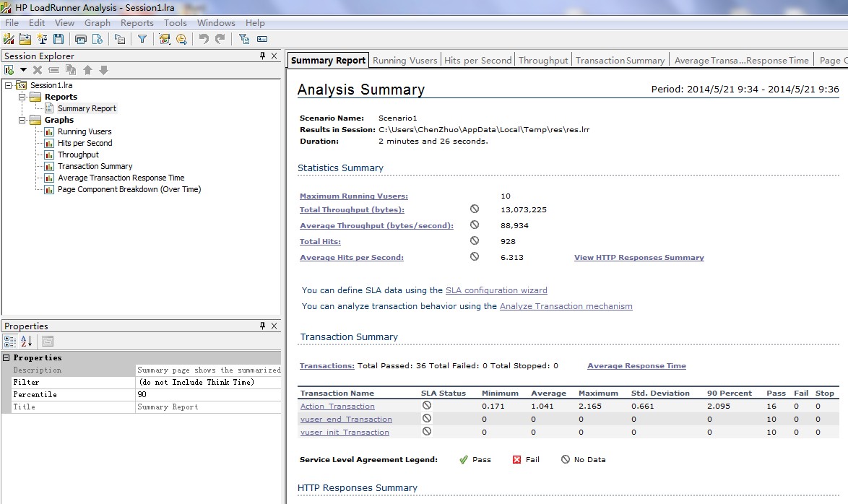Select Page Component Breakdown (Over Time) in tree
This screenshot has width=848, height=504.
tap(129, 189)
